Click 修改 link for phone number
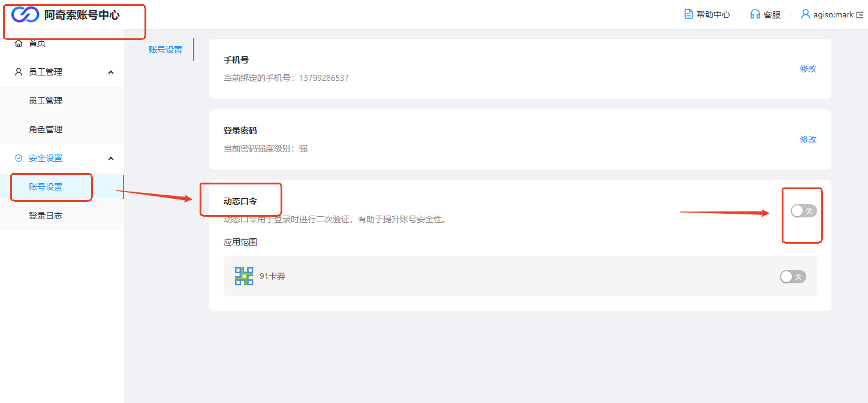The width and height of the screenshot is (868, 403). click(x=808, y=69)
